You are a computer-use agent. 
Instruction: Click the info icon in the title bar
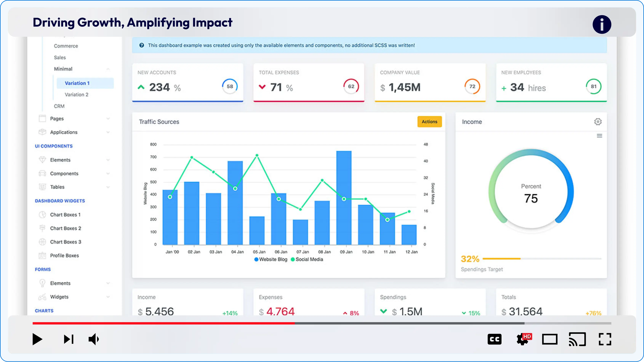pyautogui.click(x=602, y=24)
